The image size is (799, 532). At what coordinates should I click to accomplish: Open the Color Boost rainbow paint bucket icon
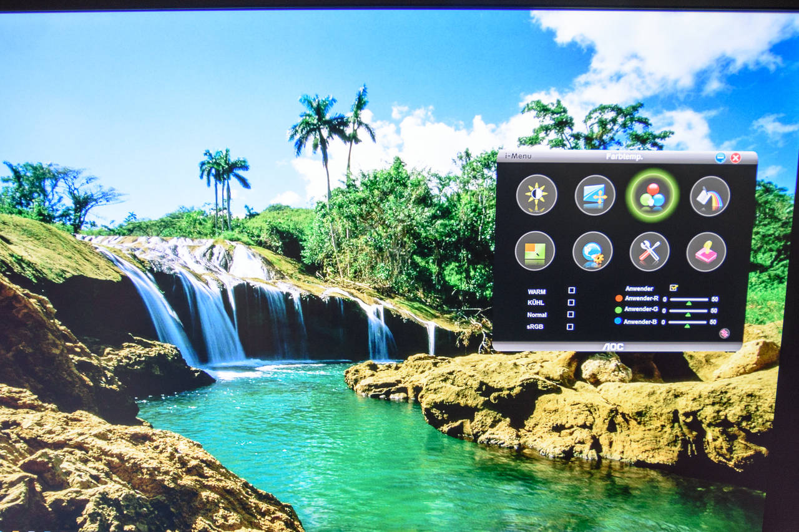710,196
